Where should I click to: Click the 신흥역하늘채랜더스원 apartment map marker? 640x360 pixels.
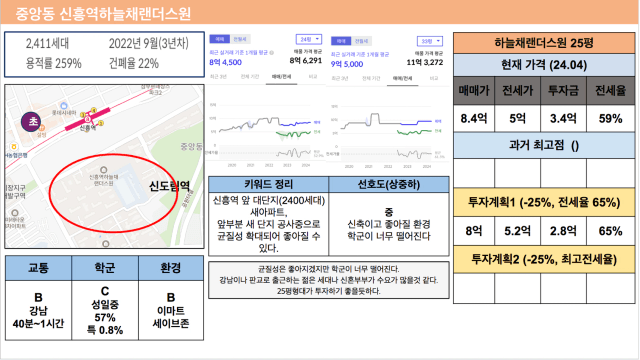pyautogui.click(x=103, y=170)
